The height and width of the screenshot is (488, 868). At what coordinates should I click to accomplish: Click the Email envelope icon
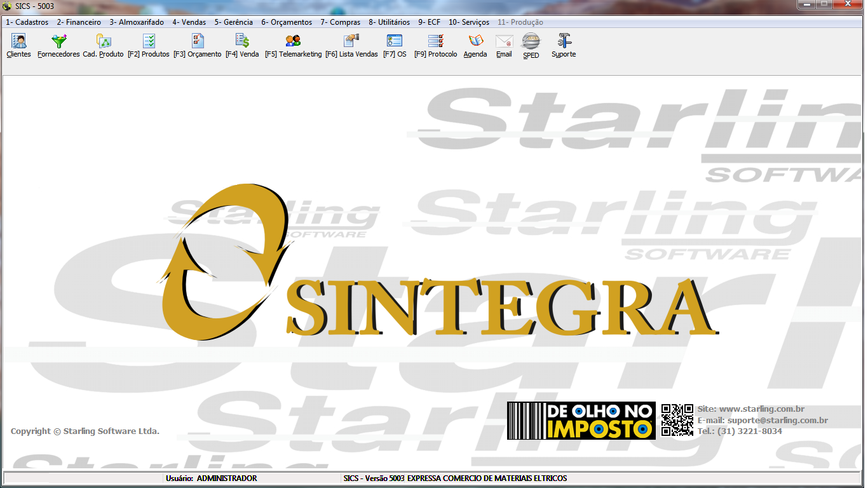[504, 41]
